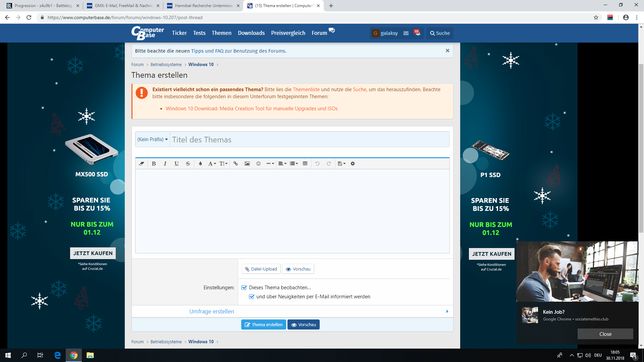The image size is (644, 362).
Task: Click the 'Titel des Themas' input field
Action: (x=309, y=139)
